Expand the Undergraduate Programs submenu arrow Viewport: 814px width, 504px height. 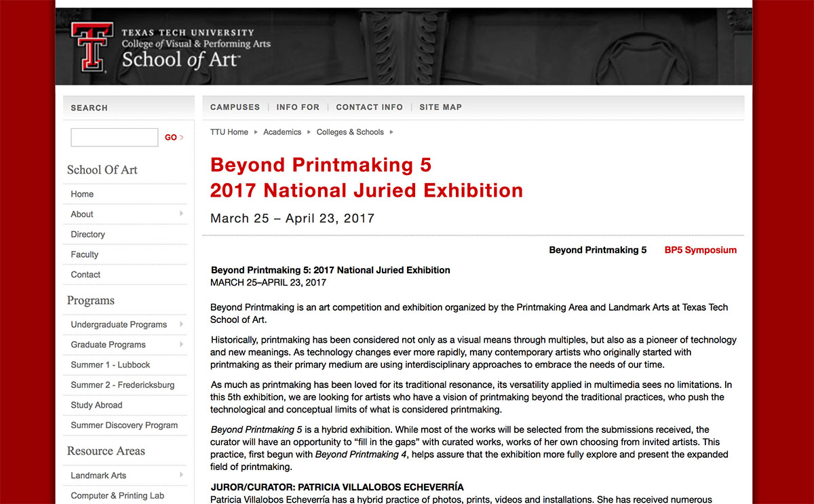click(181, 324)
